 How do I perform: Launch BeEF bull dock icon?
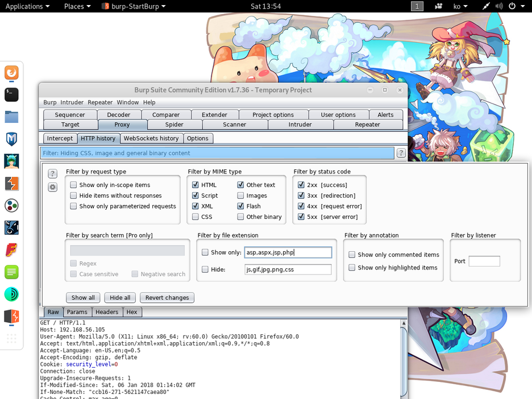point(11,228)
